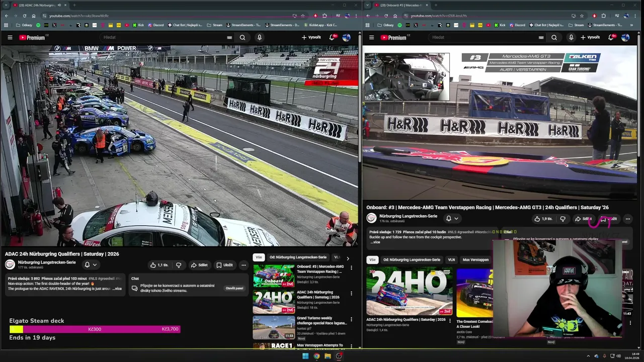Open Kick bookmark in left browser
Image resolution: width=644 pixels, height=362 pixels.
[138, 25]
